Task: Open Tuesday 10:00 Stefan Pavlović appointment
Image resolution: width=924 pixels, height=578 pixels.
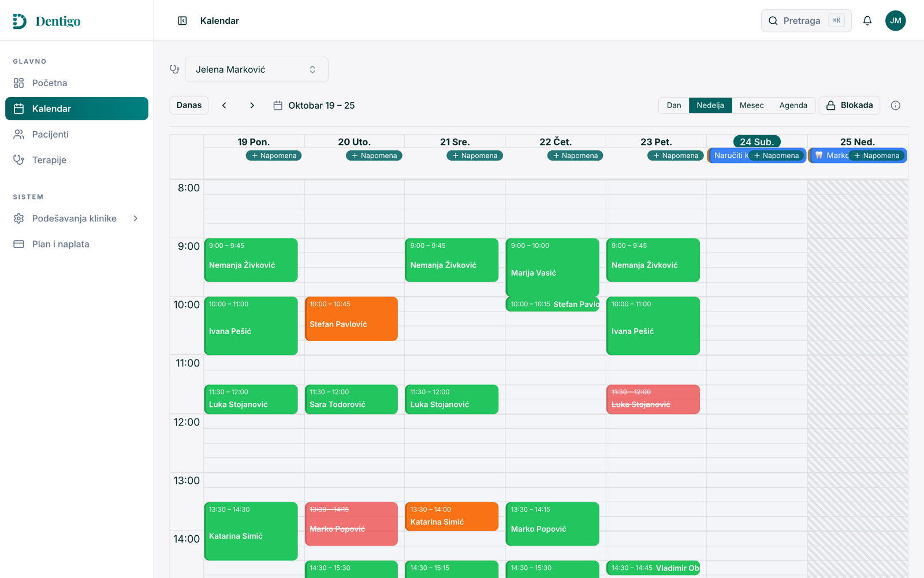Action: click(352, 319)
